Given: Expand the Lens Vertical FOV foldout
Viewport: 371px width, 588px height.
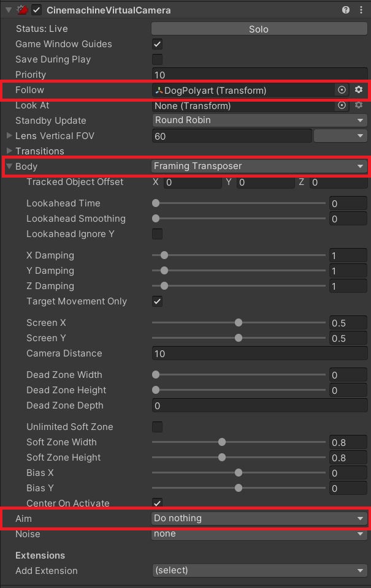Looking at the screenshot, I should point(9,136).
